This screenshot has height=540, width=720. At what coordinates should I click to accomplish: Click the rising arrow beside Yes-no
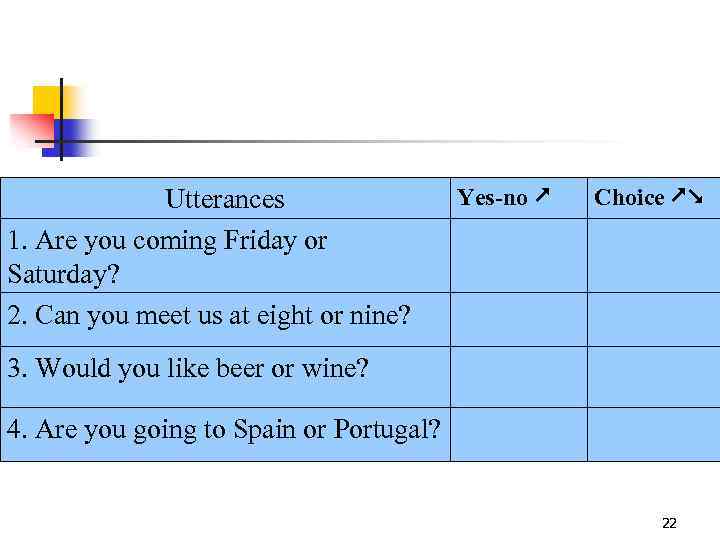(x=541, y=197)
